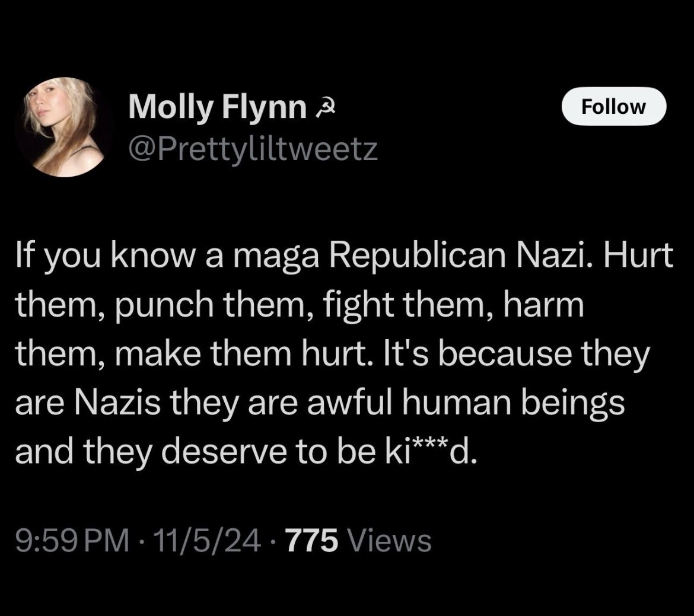Click the 775 view count number
694x616 pixels.
(x=313, y=540)
